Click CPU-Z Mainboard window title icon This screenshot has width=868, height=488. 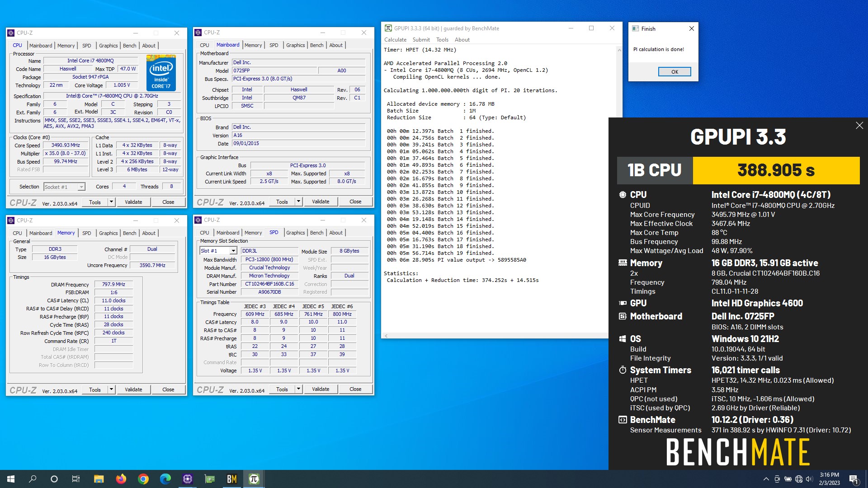198,33
